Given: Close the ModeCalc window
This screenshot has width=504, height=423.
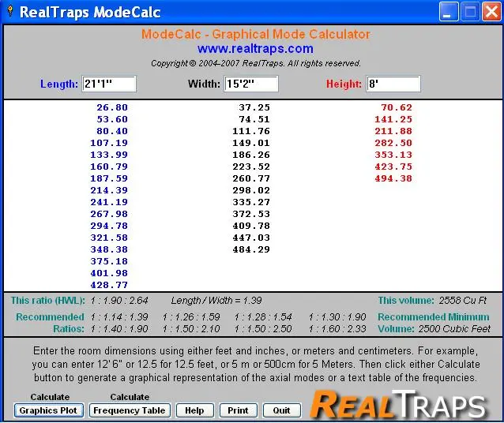Looking at the screenshot, I should (x=491, y=12).
